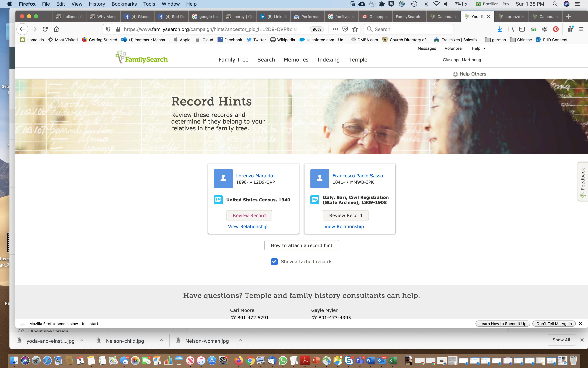
Task: Open the macOS Spotlight search icon
Action: click(x=555, y=4)
